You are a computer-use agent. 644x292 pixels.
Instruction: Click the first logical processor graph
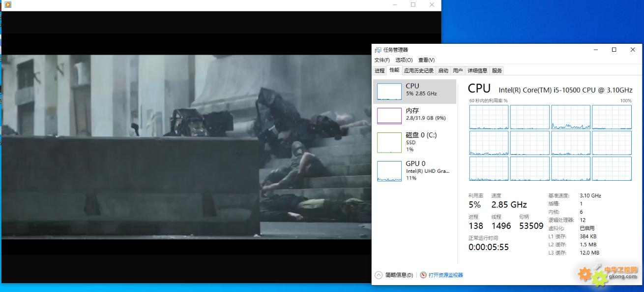[x=489, y=117]
